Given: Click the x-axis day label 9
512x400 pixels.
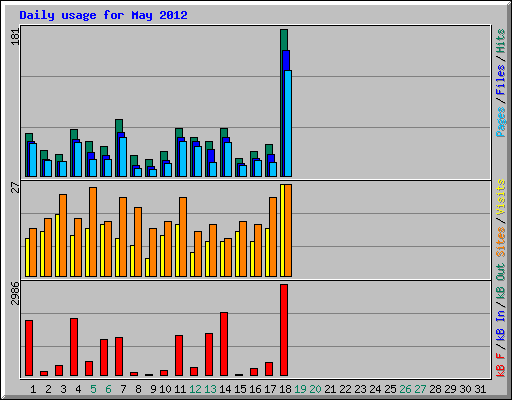Looking at the screenshot, I should pos(153,389).
